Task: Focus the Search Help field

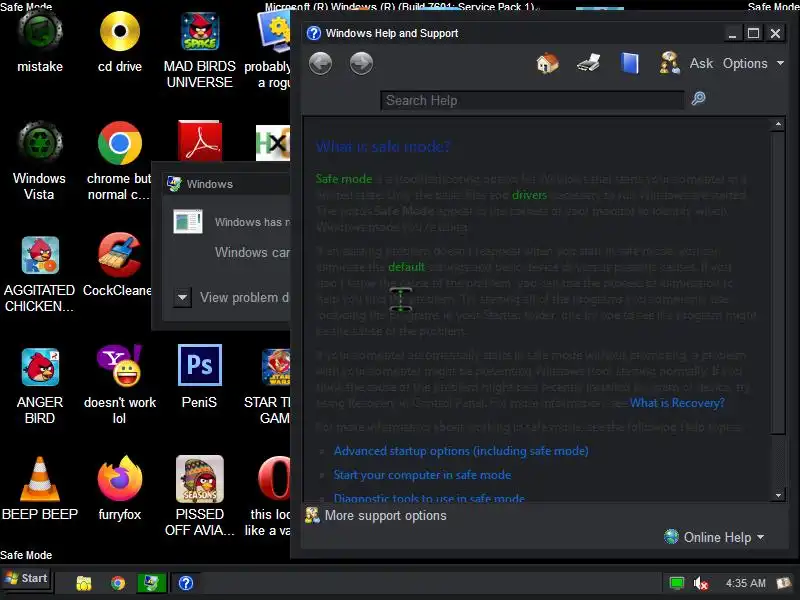Action: click(x=532, y=101)
